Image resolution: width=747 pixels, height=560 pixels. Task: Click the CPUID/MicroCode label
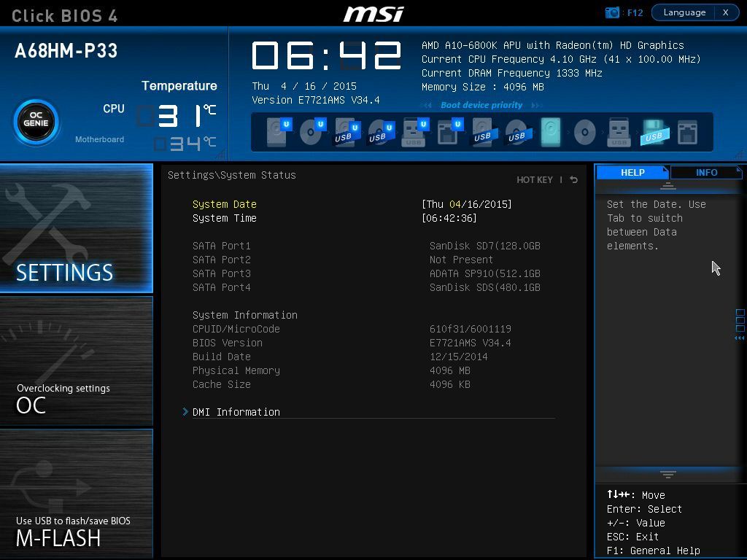(x=236, y=329)
